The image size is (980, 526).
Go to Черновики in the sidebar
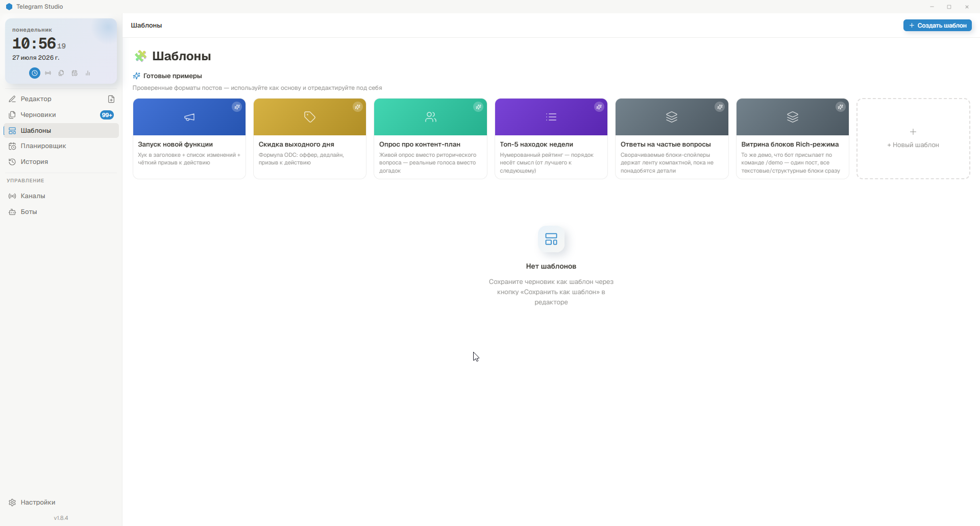point(61,115)
